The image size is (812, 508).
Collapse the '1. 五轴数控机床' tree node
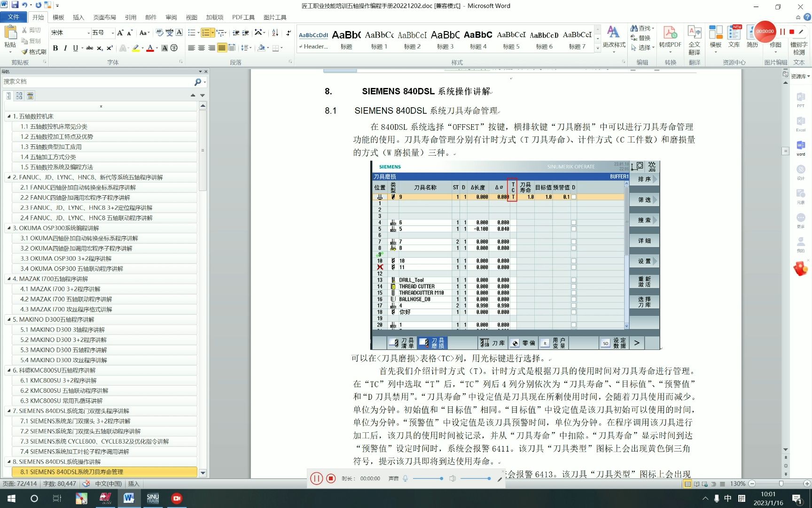click(x=9, y=116)
